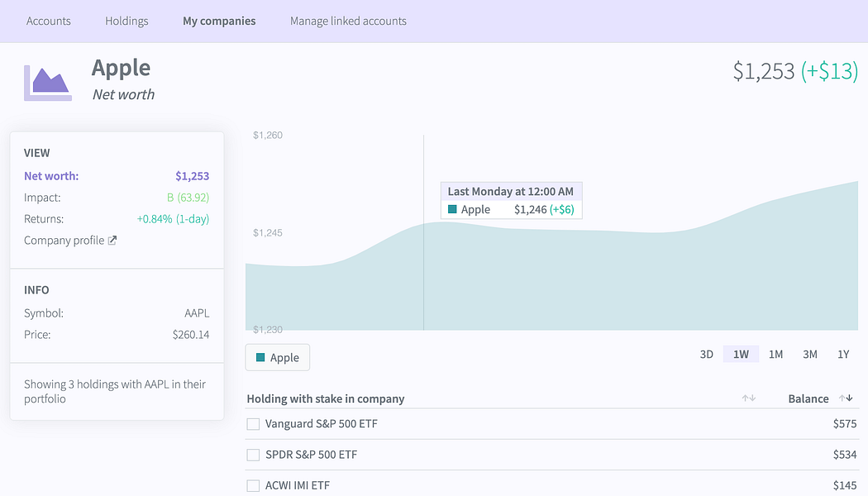868x496 pixels.
Task: Click the purple area chart icon beside Apple
Action: 48,83
